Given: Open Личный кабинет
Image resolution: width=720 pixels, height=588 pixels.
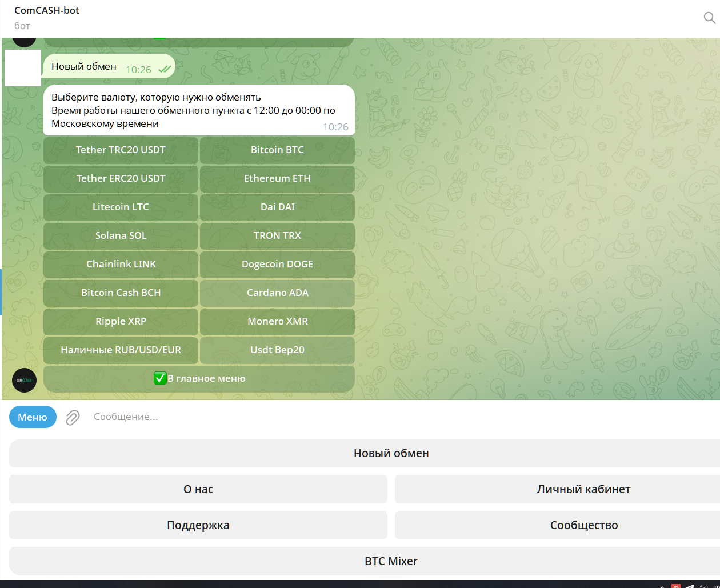Looking at the screenshot, I should (583, 490).
